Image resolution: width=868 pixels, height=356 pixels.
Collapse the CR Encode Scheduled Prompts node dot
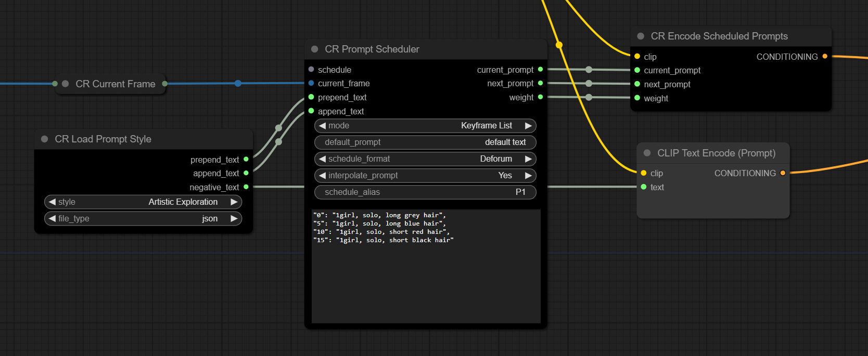point(641,36)
